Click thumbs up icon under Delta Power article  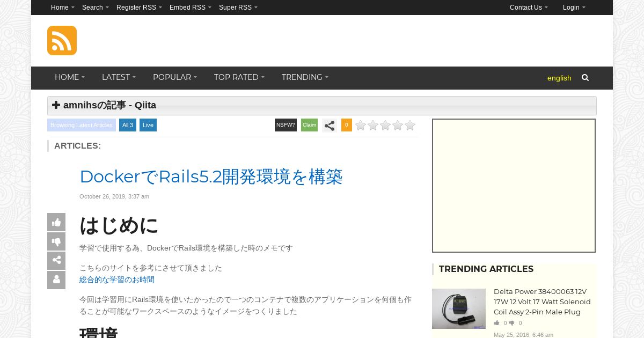click(x=497, y=323)
